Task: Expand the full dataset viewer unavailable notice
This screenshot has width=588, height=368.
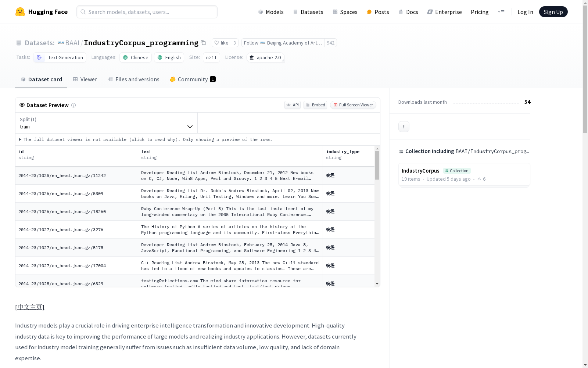Action: coord(146,139)
